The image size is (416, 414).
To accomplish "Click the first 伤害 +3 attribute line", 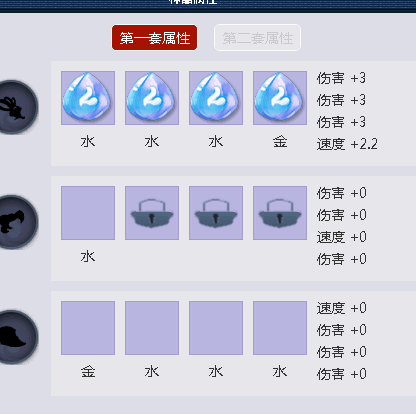I will 341,78.
